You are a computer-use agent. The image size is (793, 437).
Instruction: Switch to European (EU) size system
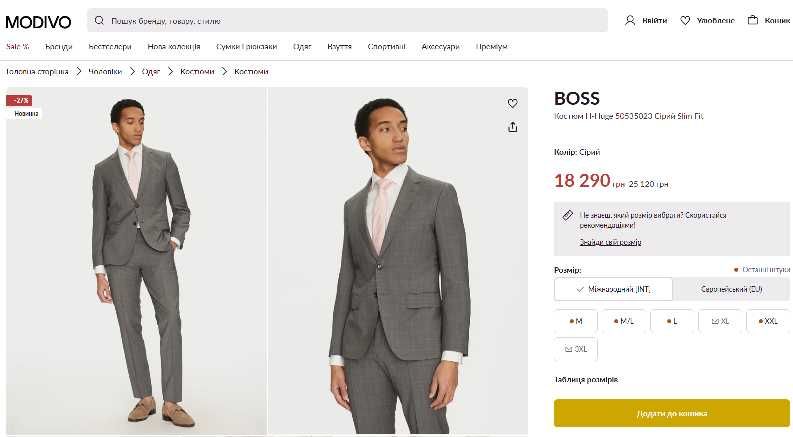point(731,289)
